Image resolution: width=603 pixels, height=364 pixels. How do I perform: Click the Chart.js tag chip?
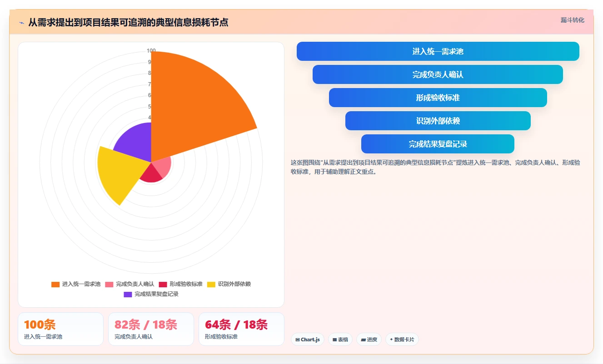(308, 339)
